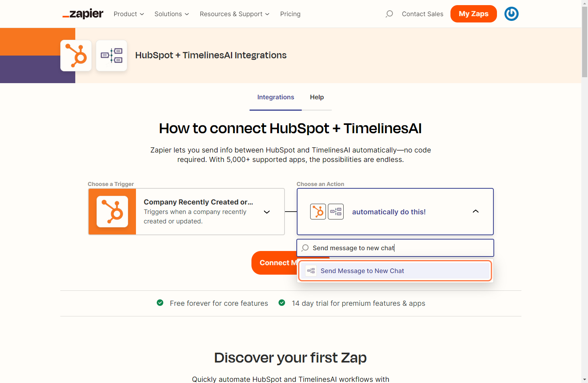This screenshot has width=588, height=383.
Task: Click Contact Sales link
Action: coord(422,14)
